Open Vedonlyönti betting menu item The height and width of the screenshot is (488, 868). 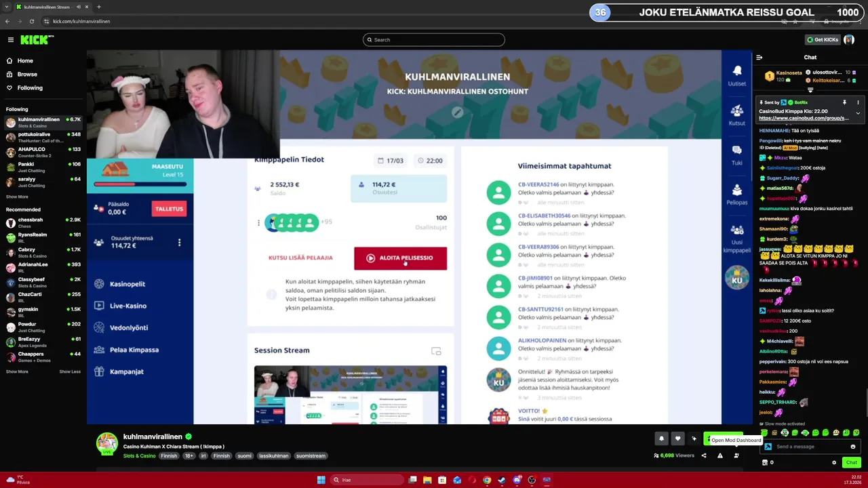point(121,327)
